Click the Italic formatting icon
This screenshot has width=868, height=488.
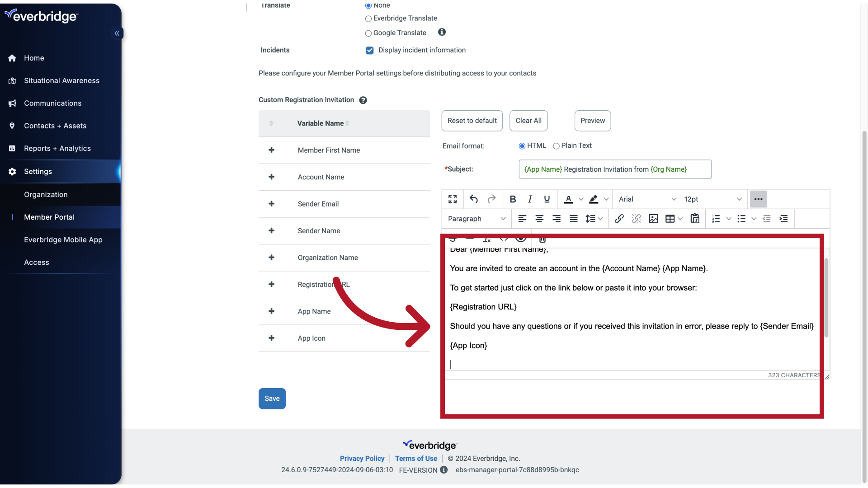[529, 198]
